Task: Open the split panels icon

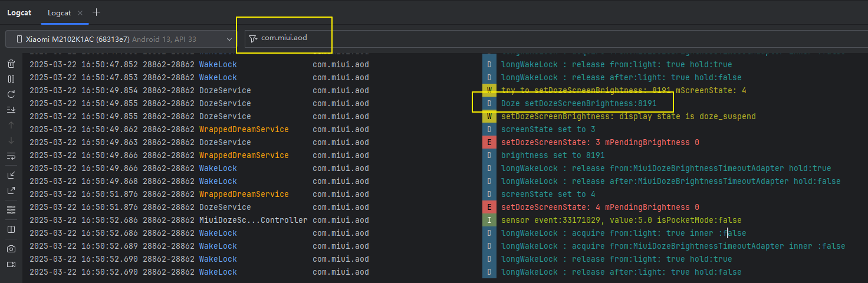Action: 11,229
